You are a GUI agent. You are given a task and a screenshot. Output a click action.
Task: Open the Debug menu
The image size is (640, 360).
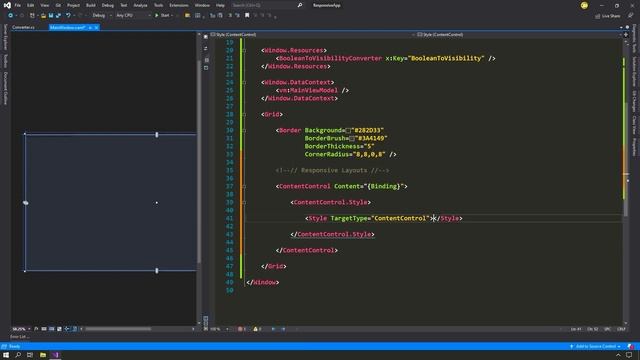coord(108,5)
